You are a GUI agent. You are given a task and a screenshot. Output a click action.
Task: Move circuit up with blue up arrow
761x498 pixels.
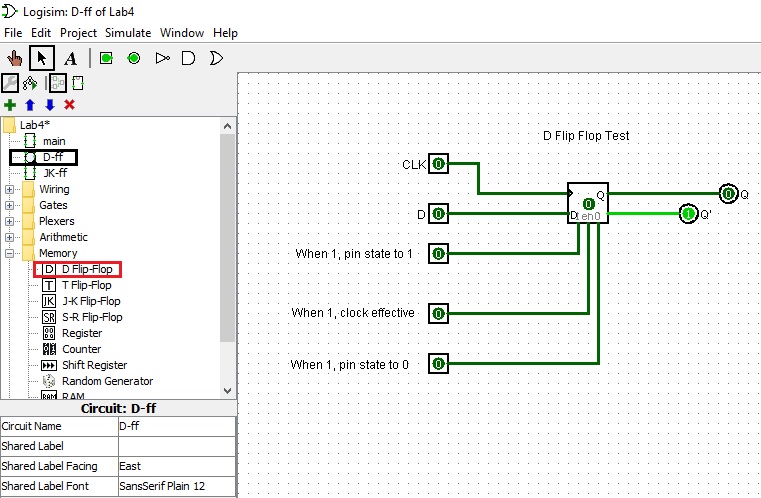[x=30, y=105]
